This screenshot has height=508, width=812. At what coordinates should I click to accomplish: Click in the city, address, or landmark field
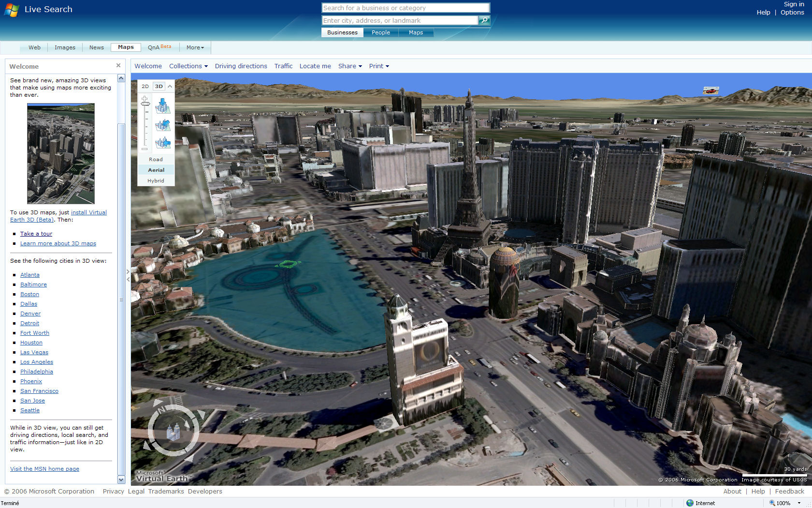(400, 20)
